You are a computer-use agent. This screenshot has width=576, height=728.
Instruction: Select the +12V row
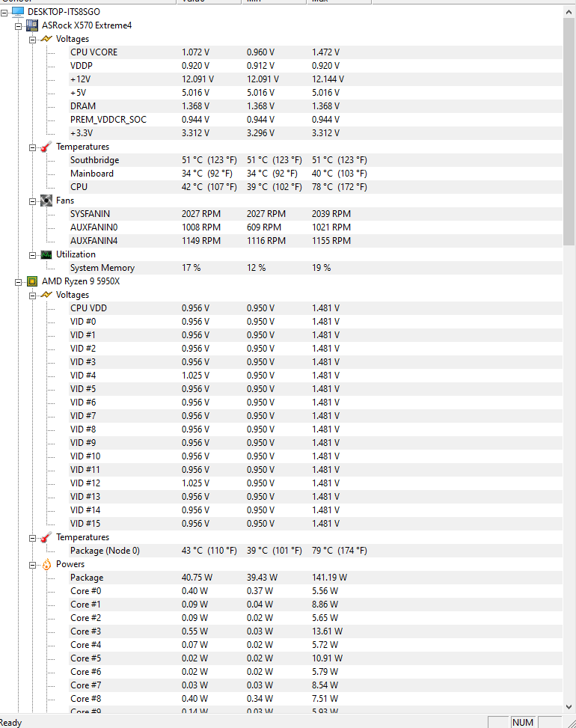point(316,79)
